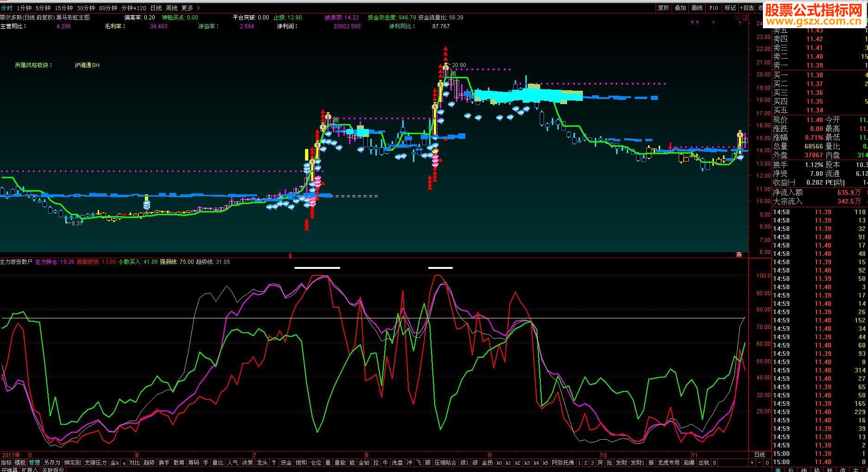Select 量比 indicator in bottom bar
Viewport: 868px width, 472px height.
[218, 463]
